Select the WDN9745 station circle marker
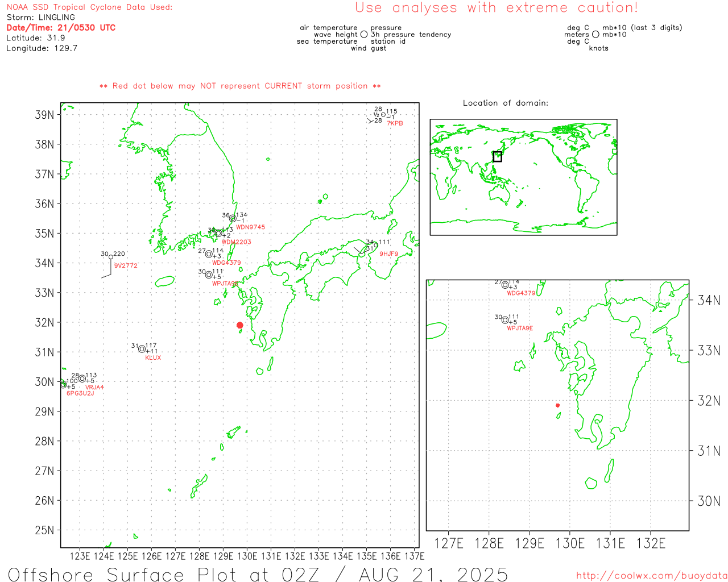Screen dimensions: 728x582 [x=233, y=218]
